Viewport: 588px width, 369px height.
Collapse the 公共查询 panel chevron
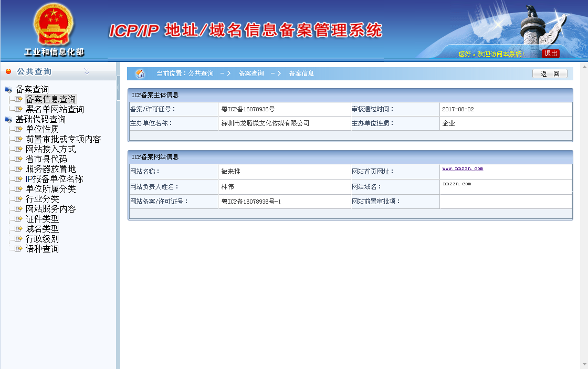[x=87, y=71]
